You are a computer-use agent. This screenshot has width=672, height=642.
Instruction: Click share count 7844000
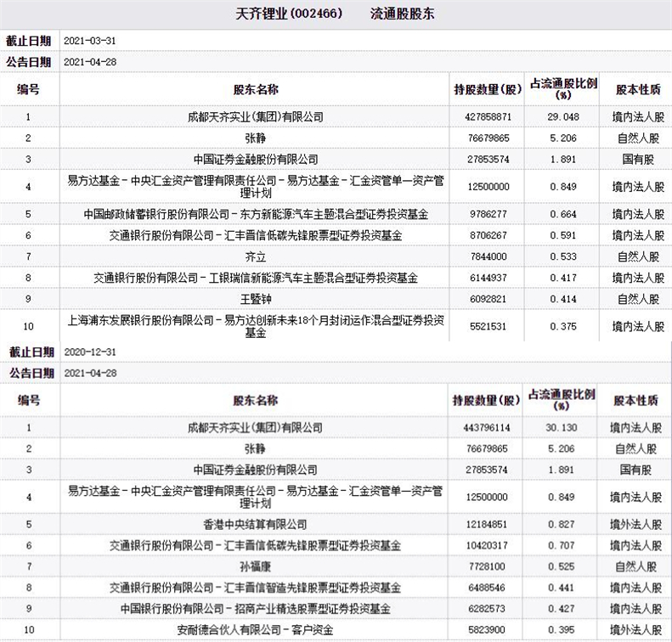coord(488,257)
